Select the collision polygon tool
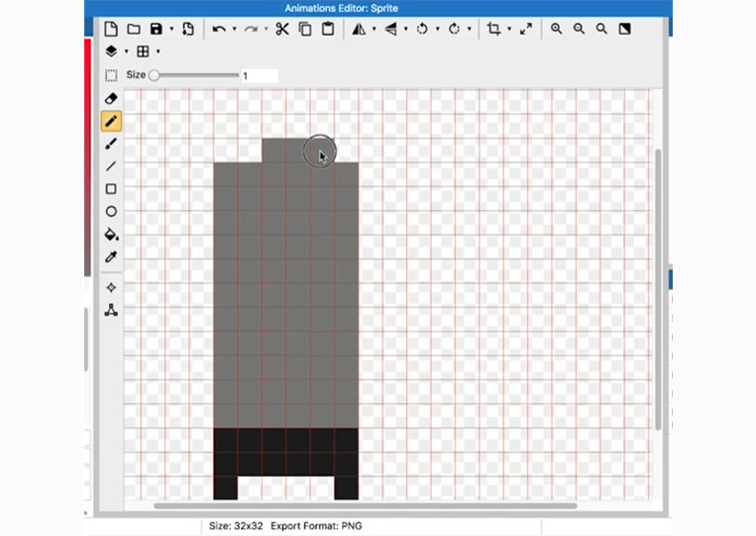This screenshot has height=536, width=756. tap(111, 310)
